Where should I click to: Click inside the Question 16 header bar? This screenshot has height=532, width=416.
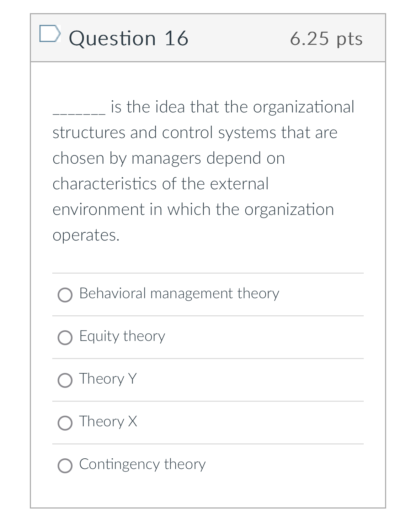(208, 38)
